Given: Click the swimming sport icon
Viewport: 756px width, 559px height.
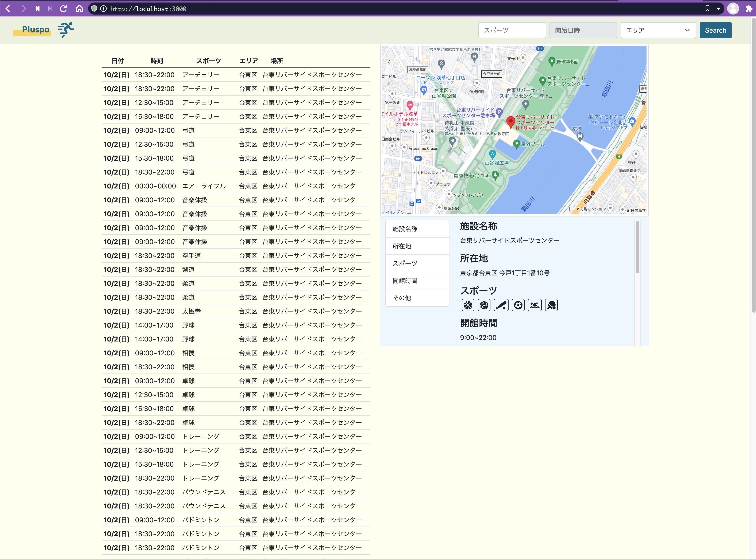Looking at the screenshot, I should point(534,305).
